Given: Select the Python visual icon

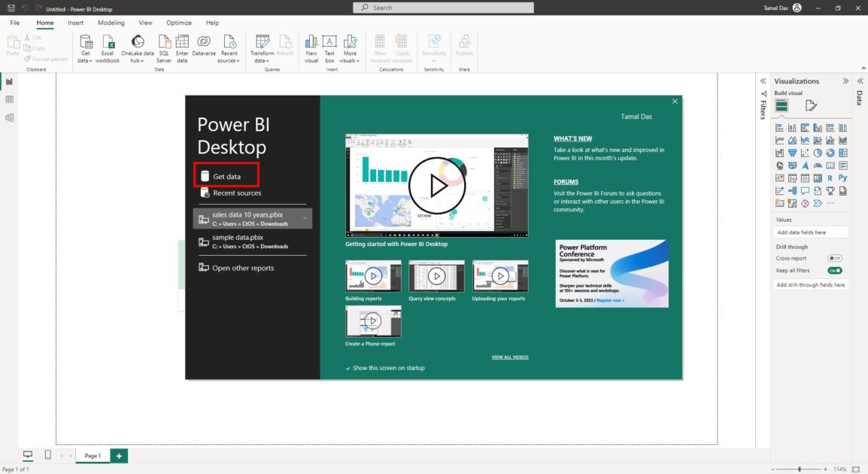Looking at the screenshot, I should tap(844, 178).
